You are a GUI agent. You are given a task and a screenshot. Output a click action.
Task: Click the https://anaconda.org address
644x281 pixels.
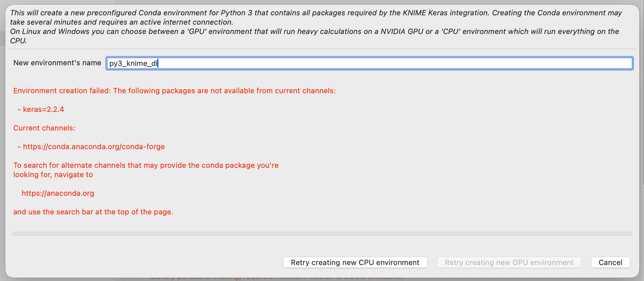click(58, 193)
